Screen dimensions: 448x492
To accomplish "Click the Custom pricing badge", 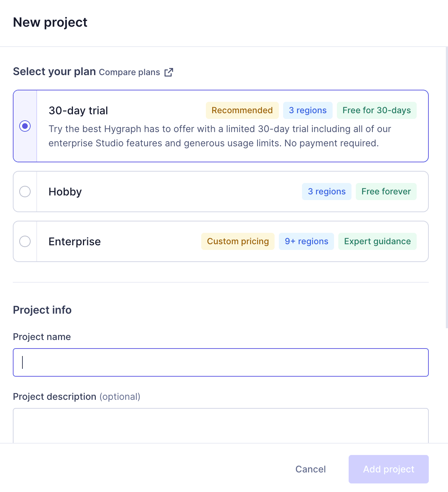I will 238,241.
